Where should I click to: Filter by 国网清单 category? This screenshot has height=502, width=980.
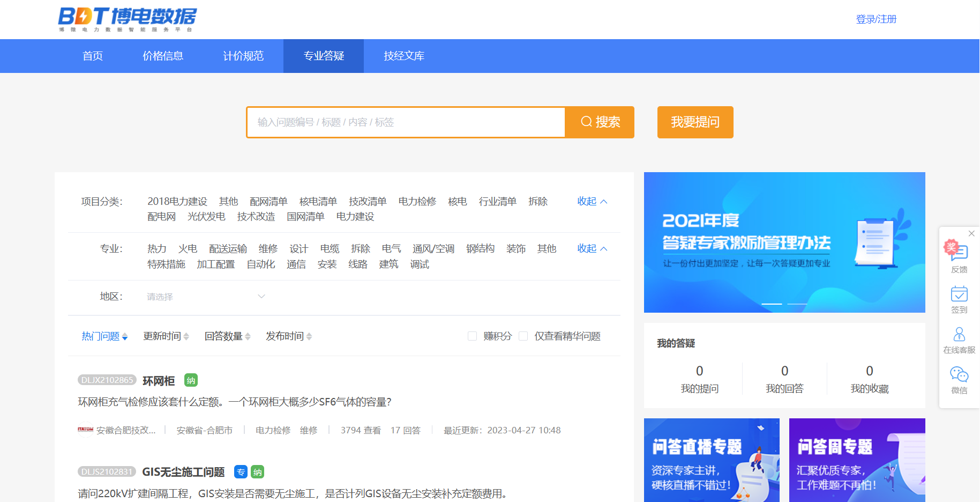click(x=305, y=216)
